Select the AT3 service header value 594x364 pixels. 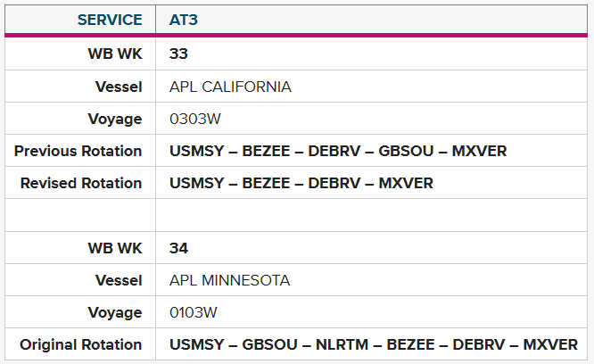click(x=184, y=20)
